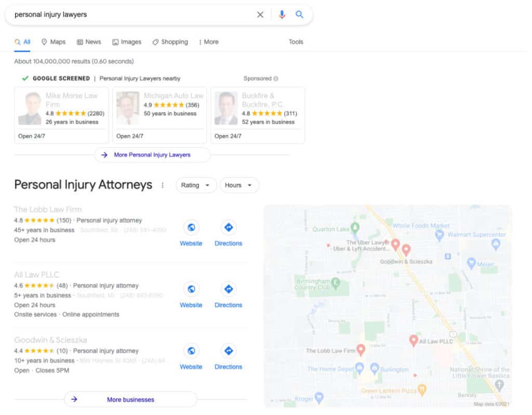Click Website globe icon for Goodwin & Scieszka
532x415 pixels.
(x=191, y=351)
